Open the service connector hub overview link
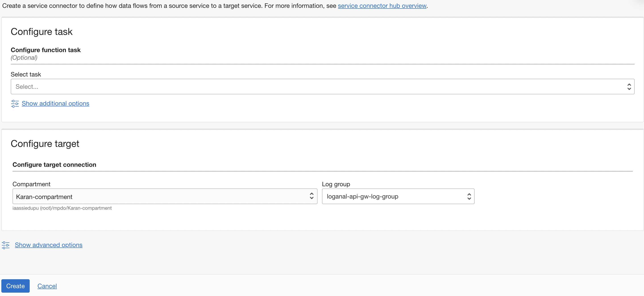 (382, 6)
